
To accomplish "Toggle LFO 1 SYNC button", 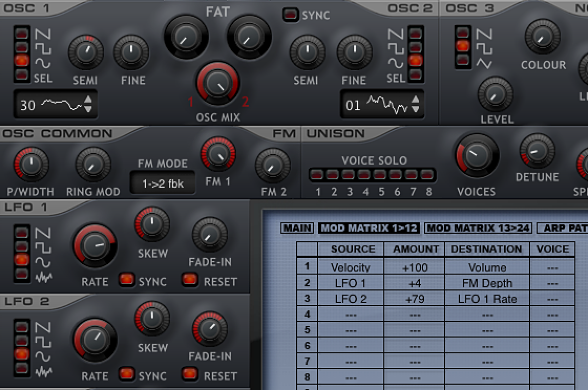I will [127, 280].
